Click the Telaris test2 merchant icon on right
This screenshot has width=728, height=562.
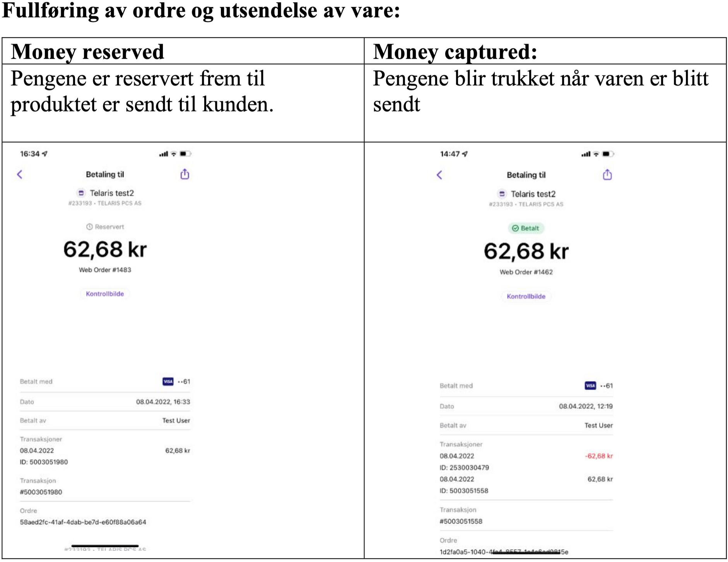[502, 194]
